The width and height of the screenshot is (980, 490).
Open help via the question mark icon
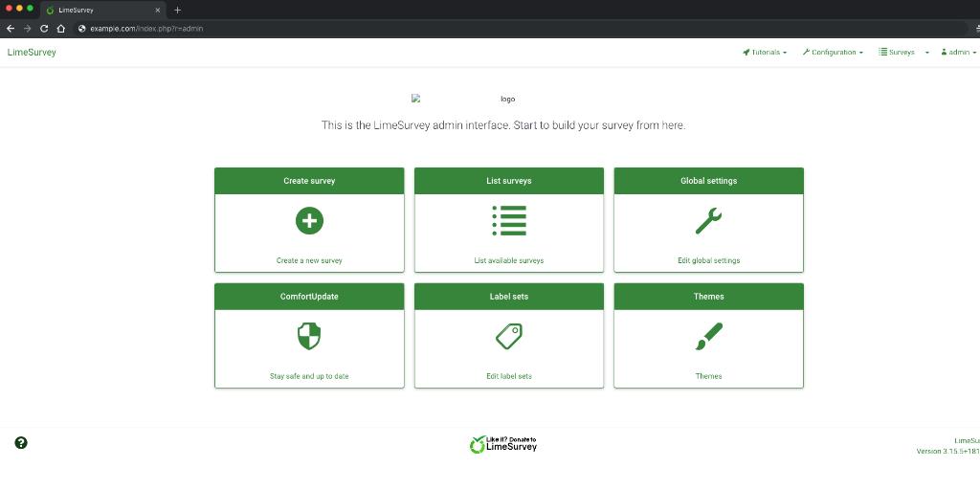pos(21,442)
